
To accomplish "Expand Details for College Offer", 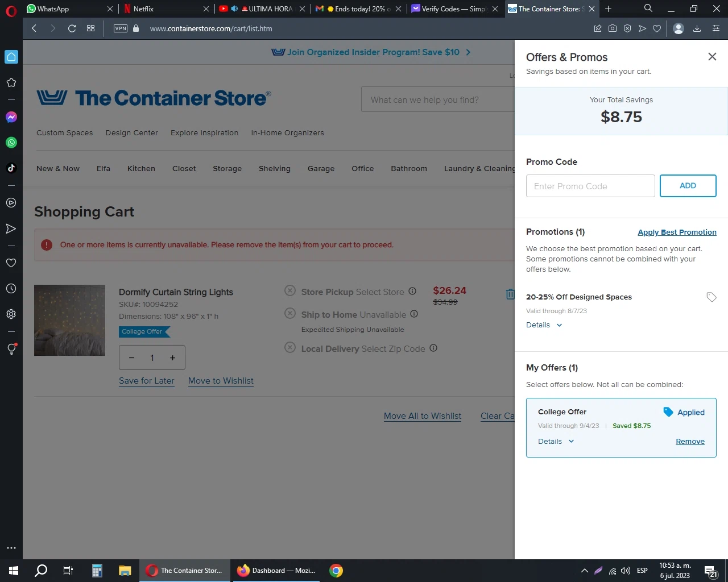I will point(556,442).
